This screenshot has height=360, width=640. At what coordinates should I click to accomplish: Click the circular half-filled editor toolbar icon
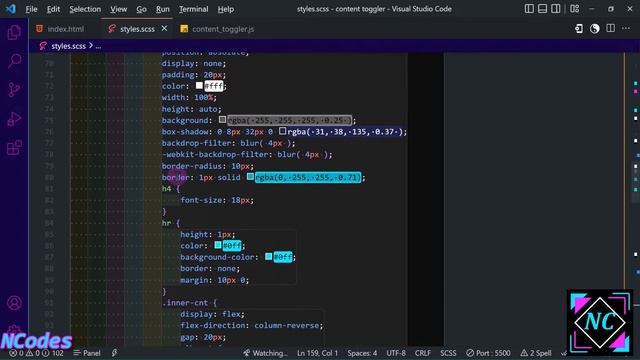(595, 29)
